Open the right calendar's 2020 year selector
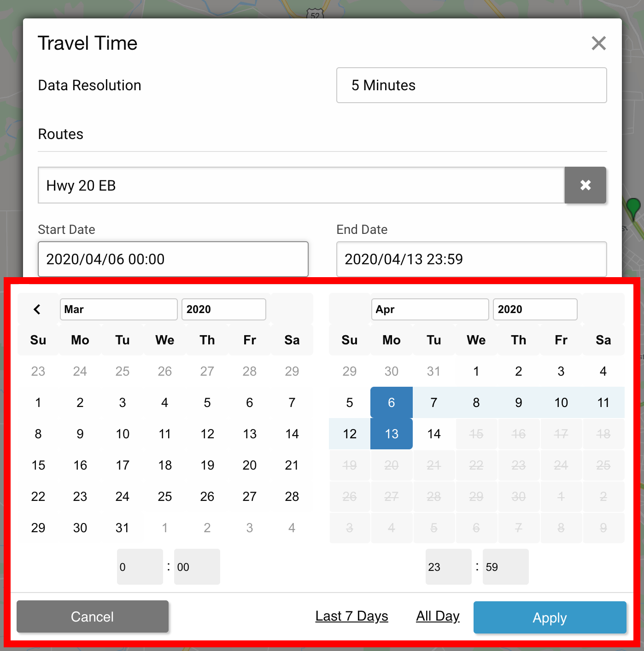 [534, 309]
